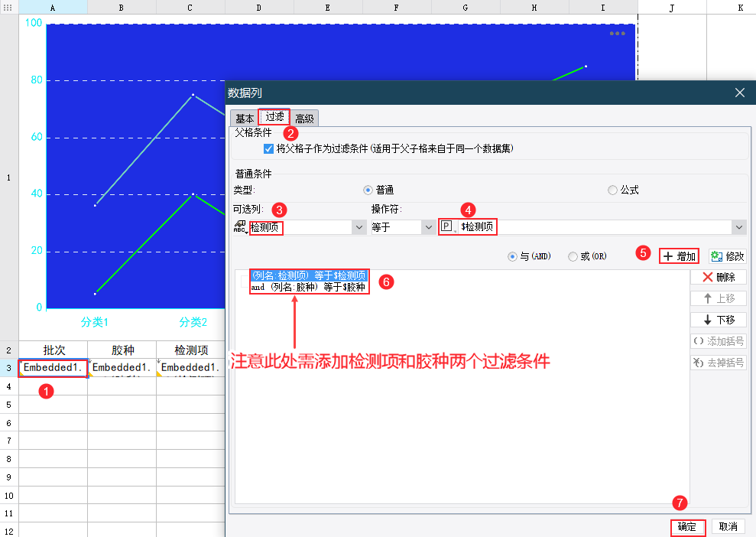Click the chart ellipsis options icon

point(617,34)
